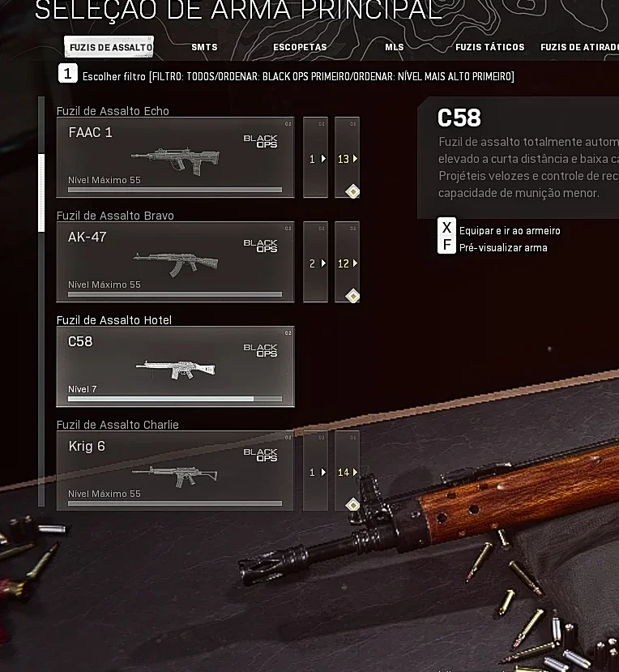Click Nível Máximo 55 on Krig 6
The width and height of the screenshot is (619, 672).
(104, 494)
